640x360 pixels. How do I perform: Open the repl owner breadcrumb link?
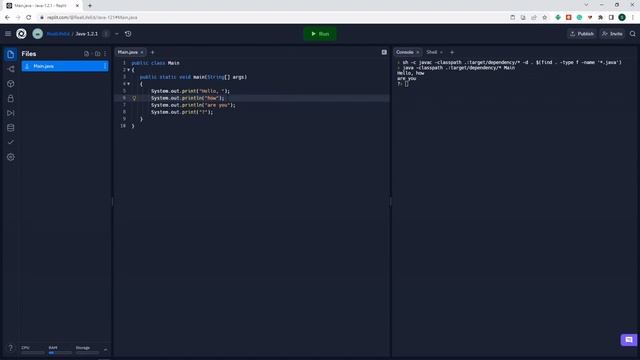tap(58, 34)
